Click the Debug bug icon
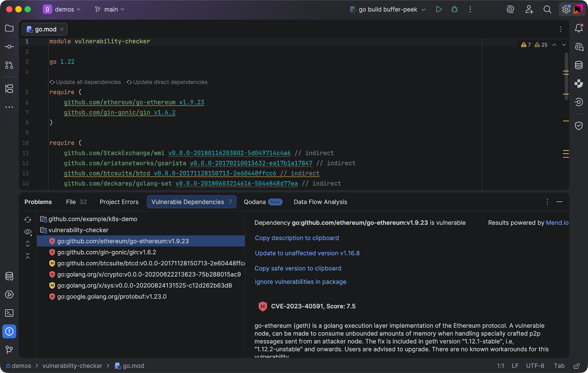This screenshot has width=588, height=373. pos(455,10)
